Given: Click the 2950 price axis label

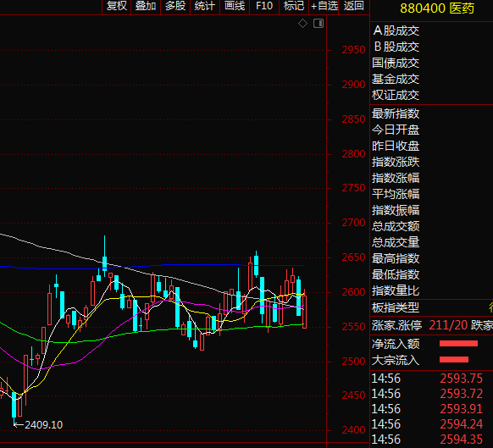Looking at the screenshot, I should tap(353, 50).
